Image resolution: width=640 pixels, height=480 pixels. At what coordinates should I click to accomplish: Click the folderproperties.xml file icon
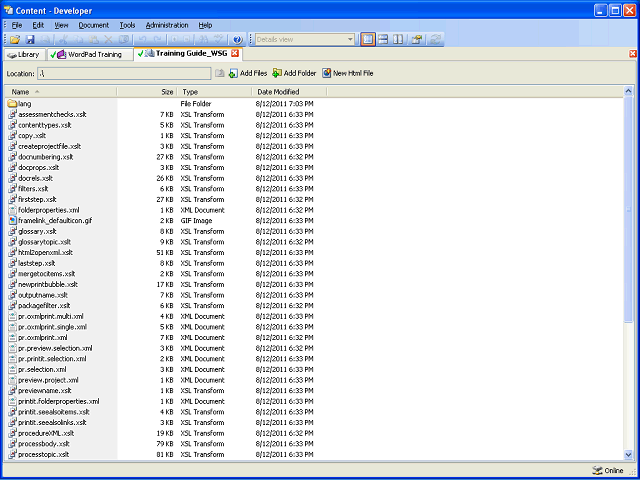coord(12,210)
